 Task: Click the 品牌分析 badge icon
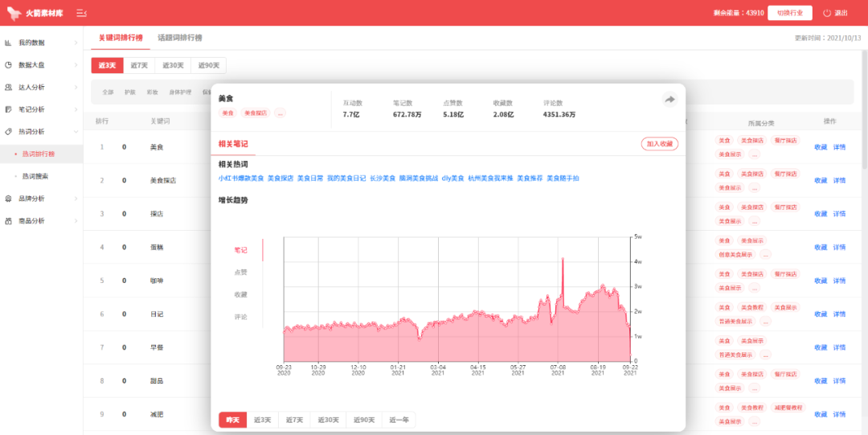(8, 199)
